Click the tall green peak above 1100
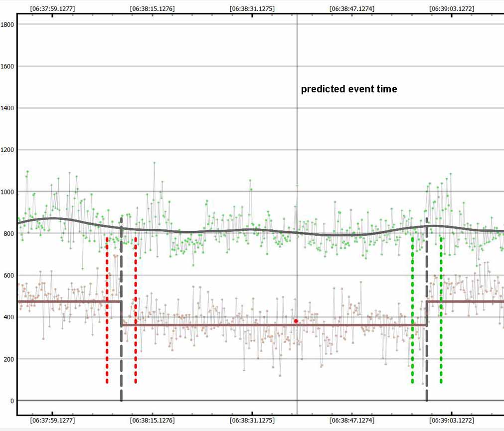The height and width of the screenshot is (431, 504). (155, 163)
